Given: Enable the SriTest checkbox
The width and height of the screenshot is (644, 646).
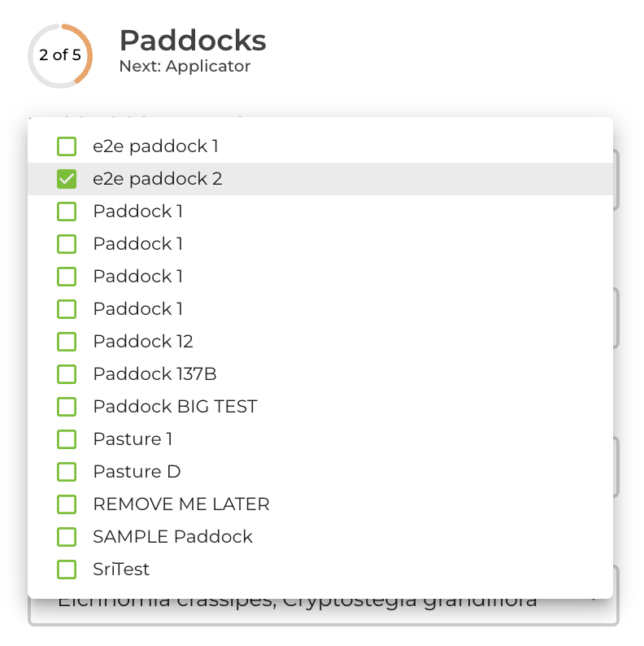Looking at the screenshot, I should click(67, 570).
